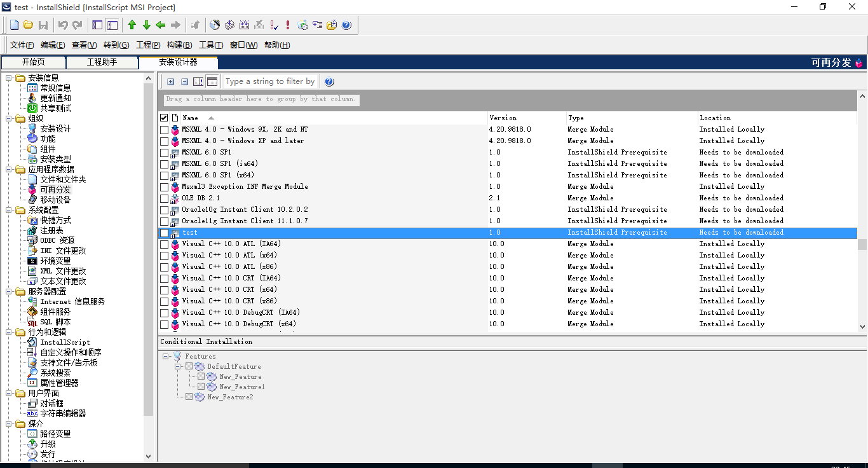This screenshot has height=468, width=868.
Task: Open InstallScript view in tree
Action: point(65,342)
